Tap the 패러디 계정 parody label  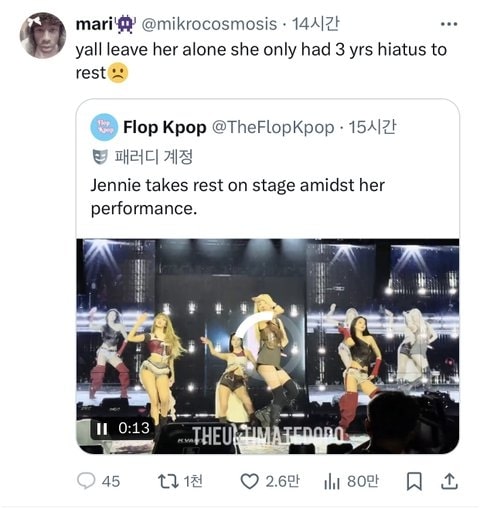coord(154,157)
